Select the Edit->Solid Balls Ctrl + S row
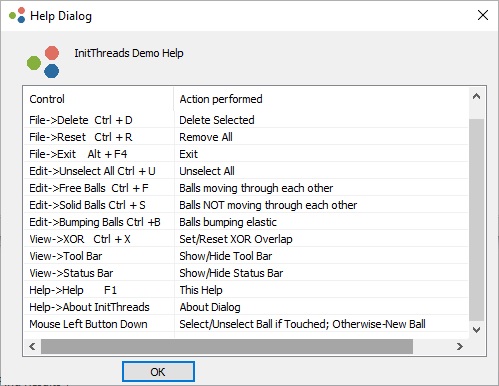Viewport: 499px width, 386px height. (x=246, y=205)
